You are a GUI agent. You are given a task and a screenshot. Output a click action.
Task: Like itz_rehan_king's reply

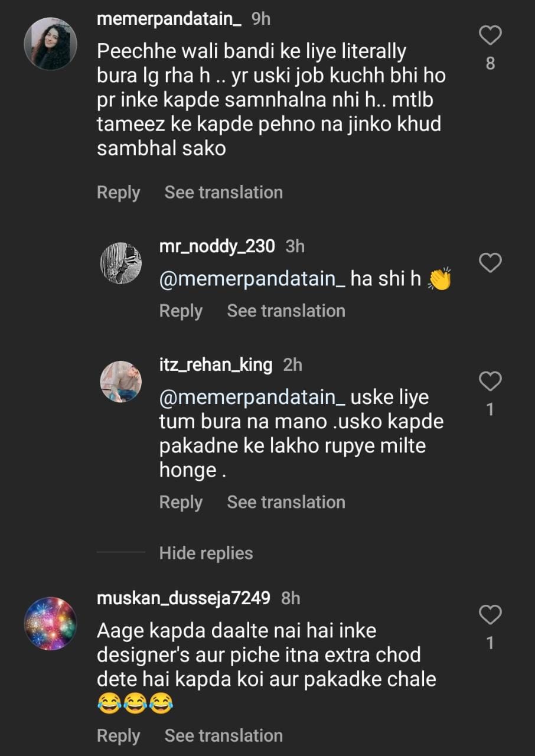click(490, 382)
